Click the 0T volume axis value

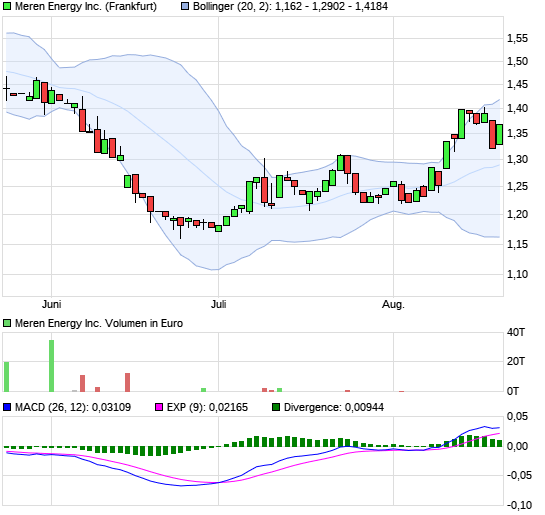513,392
